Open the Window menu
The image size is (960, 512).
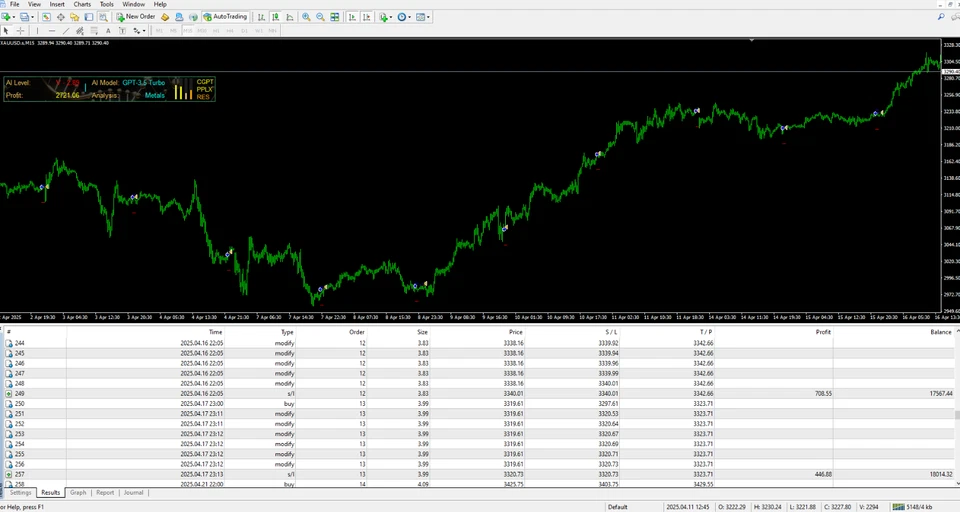pos(133,4)
